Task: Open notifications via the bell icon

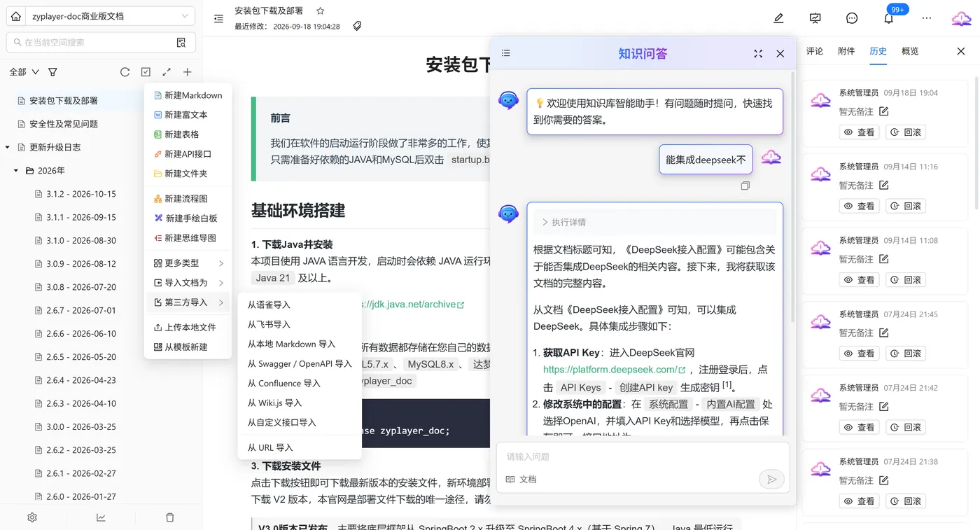Action: tap(888, 19)
